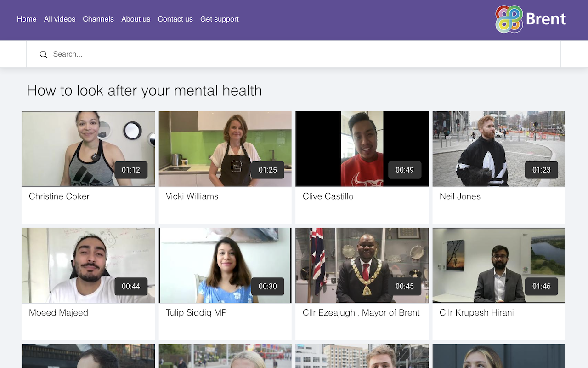
Task: Play the Moeed Majeed video thumbnail
Action: tap(88, 265)
